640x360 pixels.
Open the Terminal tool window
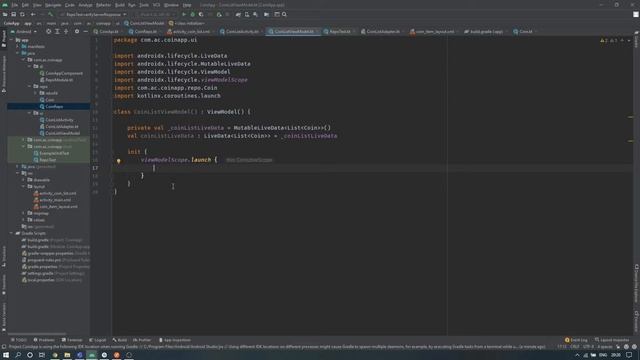[72, 340]
